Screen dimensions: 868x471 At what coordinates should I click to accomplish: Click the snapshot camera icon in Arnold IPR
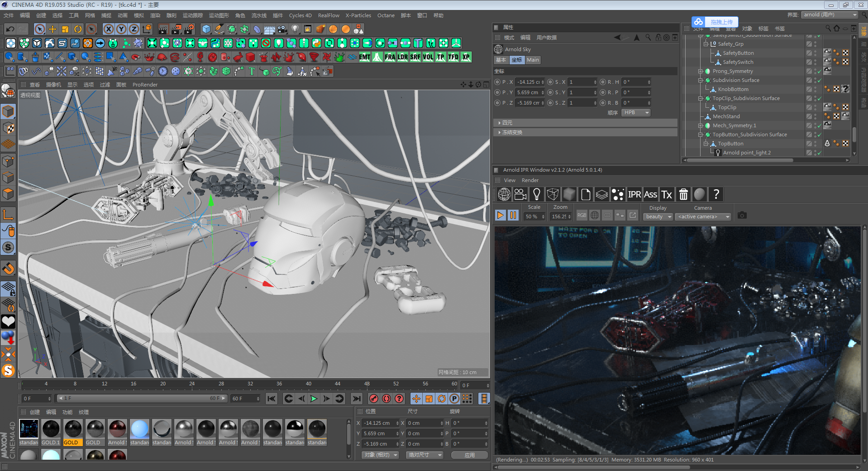coord(742,215)
